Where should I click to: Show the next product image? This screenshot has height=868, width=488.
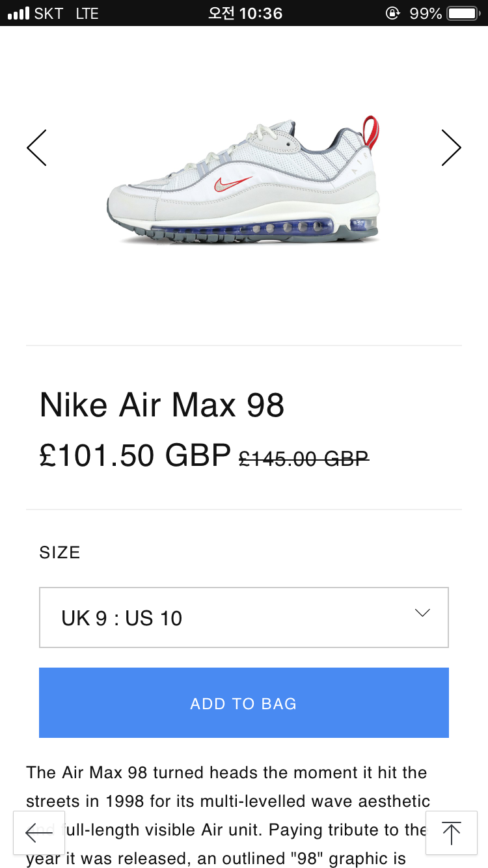point(451,148)
